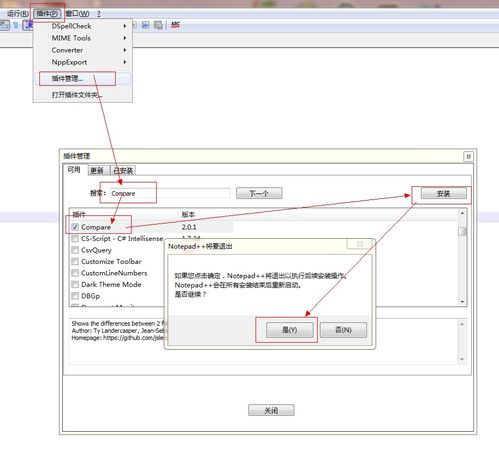
Task: Click the ABC spell check toolbar icon
Action: tap(175, 25)
